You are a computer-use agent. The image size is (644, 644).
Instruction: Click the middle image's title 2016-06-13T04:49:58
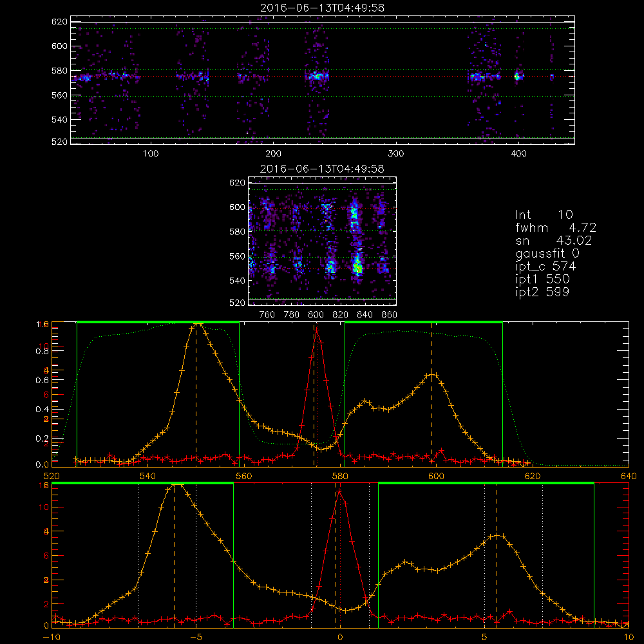(323, 169)
